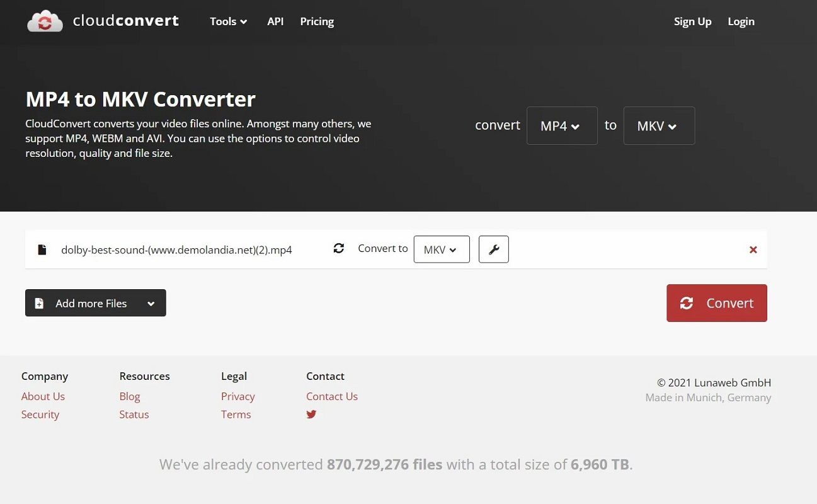Visit the Status page
Screen dimensions: 817x504
tap(134, 414)
